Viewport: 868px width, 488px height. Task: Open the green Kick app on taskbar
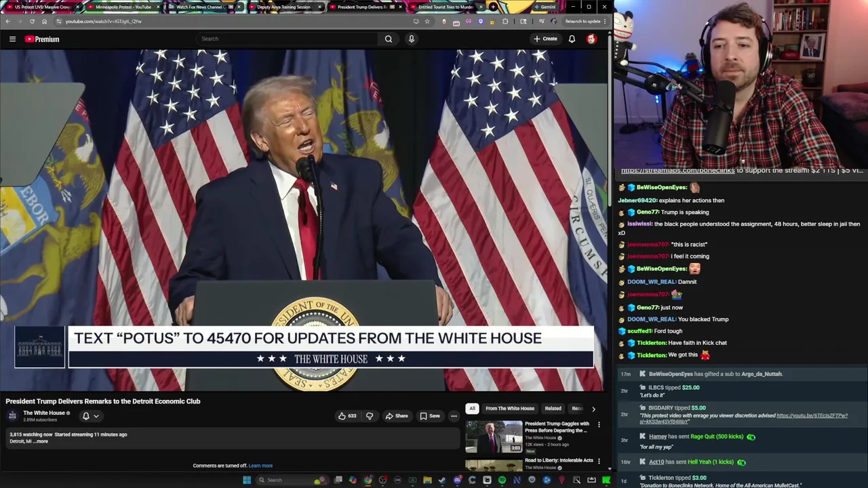[606, 480]
